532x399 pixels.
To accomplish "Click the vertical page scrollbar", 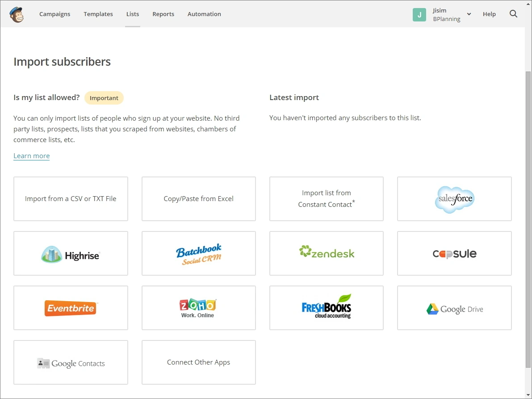I will [x=528, y=219].
